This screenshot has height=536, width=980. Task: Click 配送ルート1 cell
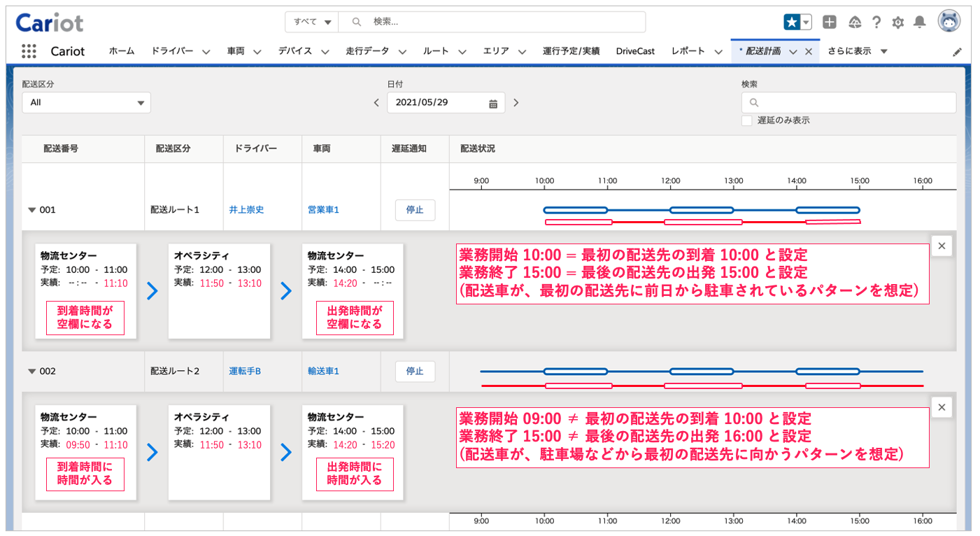tap(175, 210)
